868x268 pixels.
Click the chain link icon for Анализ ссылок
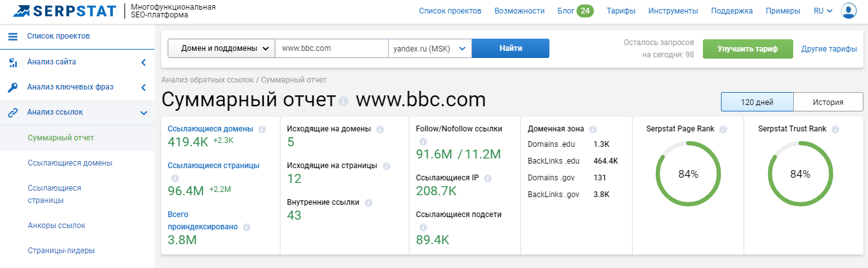[x=12, y=113]
